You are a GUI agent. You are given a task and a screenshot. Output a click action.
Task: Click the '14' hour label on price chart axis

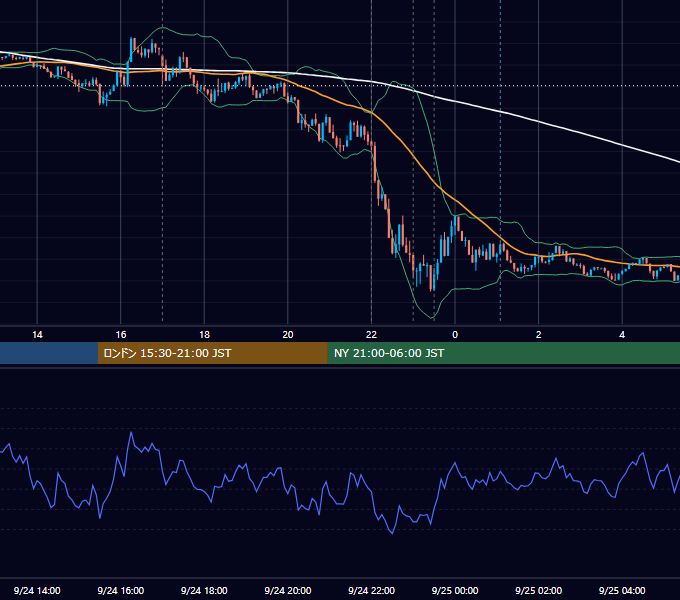coord(37,335)
